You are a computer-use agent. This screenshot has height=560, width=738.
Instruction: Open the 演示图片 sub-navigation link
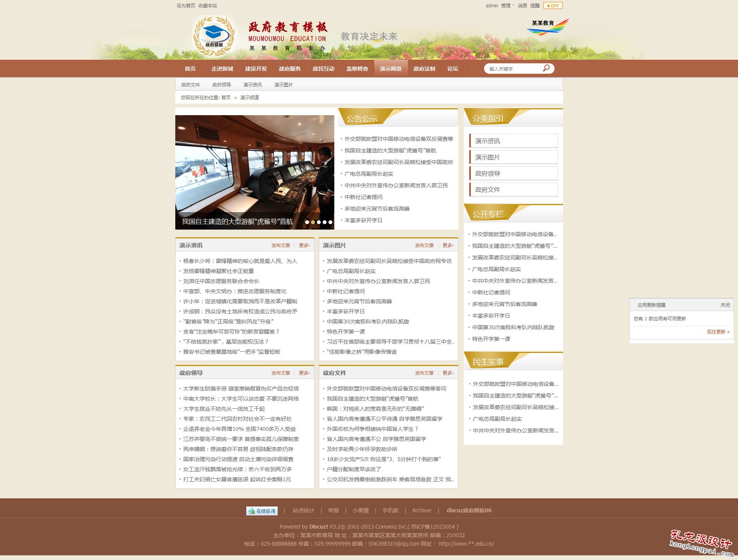283,85
